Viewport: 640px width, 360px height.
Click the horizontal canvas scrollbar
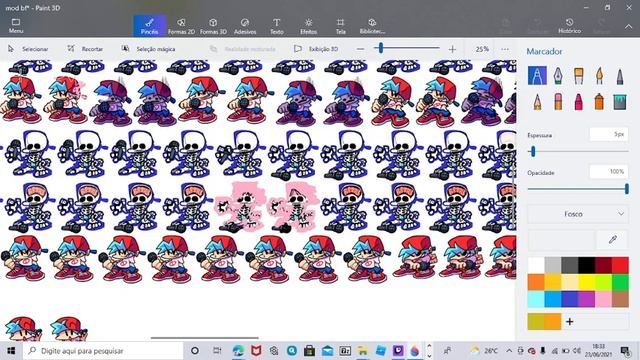(x=204, y=338)
